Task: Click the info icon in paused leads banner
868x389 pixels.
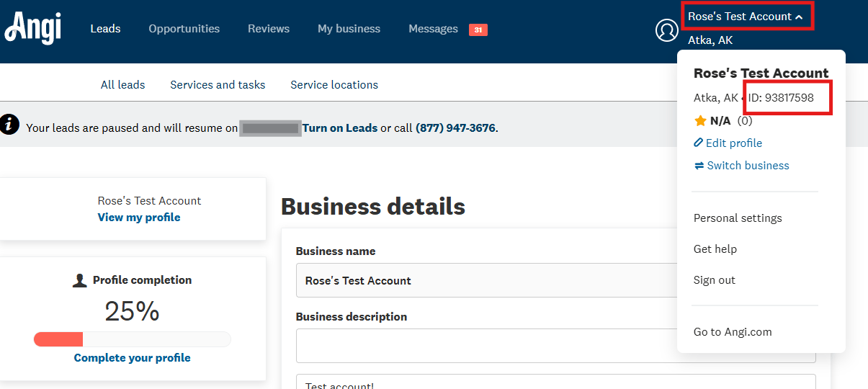Action: click(10, 125)
